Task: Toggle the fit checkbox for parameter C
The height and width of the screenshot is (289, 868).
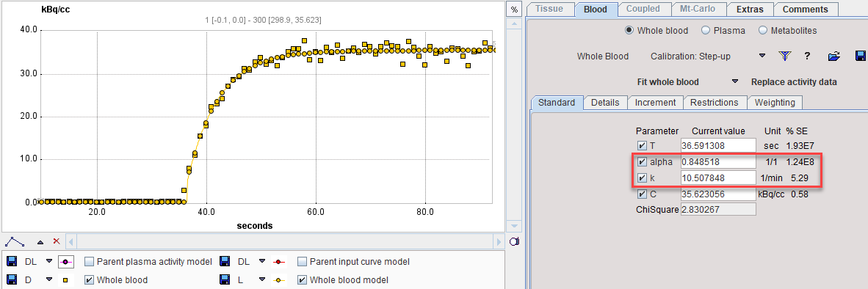Action: point(642,194)
